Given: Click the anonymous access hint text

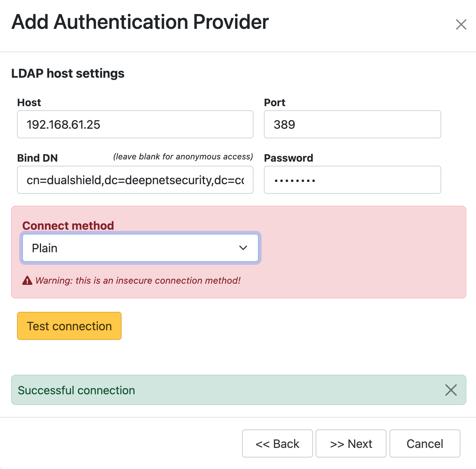Looking at the screenshot, I should coord(183,157).
